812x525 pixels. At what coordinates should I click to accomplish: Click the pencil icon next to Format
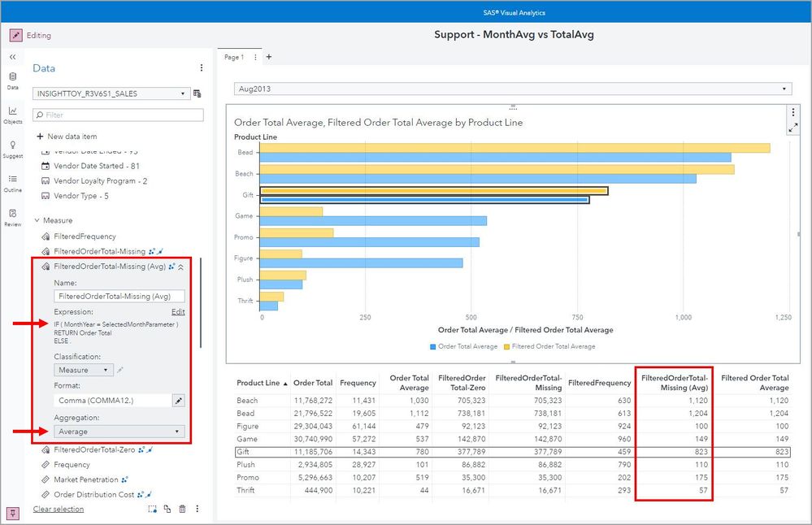click(179, 401)
